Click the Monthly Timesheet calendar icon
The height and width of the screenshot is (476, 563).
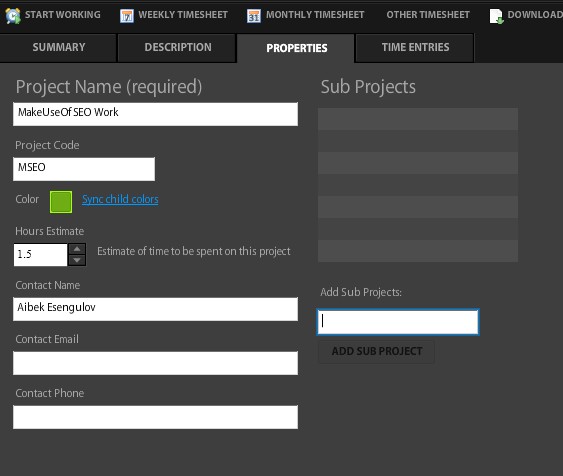[254, 16]
